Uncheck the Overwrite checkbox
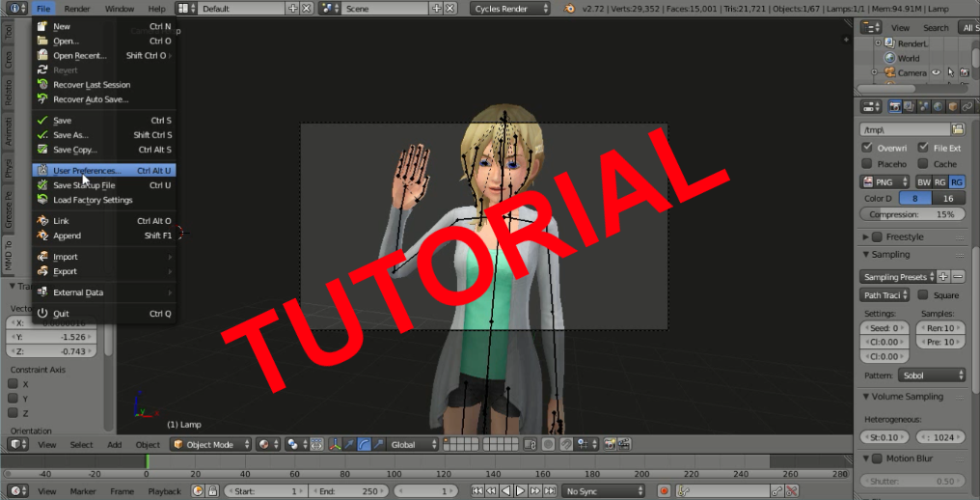 click(867, 148)
